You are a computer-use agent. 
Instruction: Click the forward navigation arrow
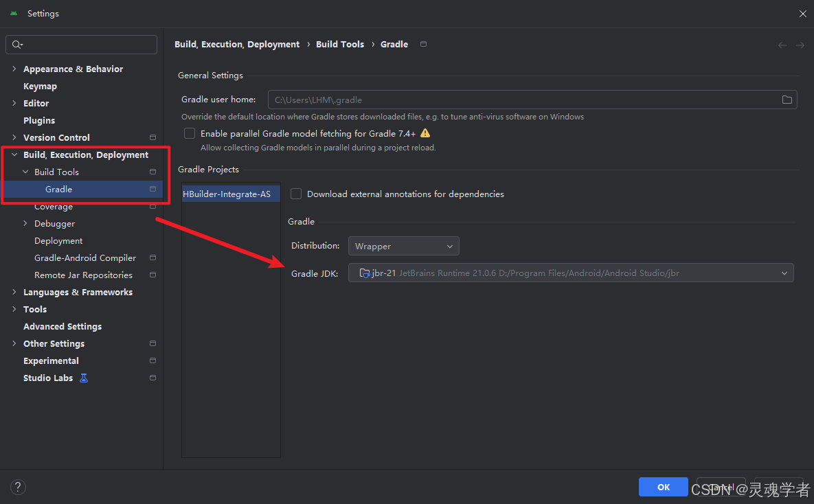coord(800,45)
